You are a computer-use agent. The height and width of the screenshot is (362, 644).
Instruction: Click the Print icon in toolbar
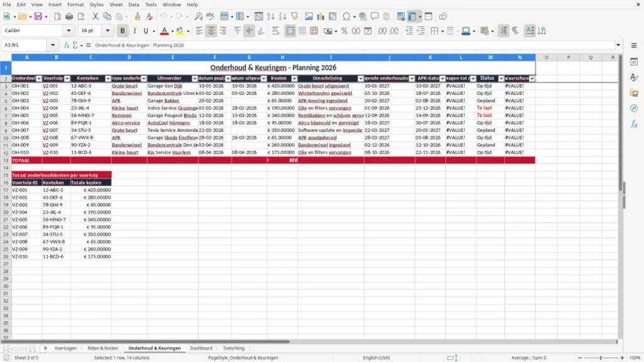(69, 16)
